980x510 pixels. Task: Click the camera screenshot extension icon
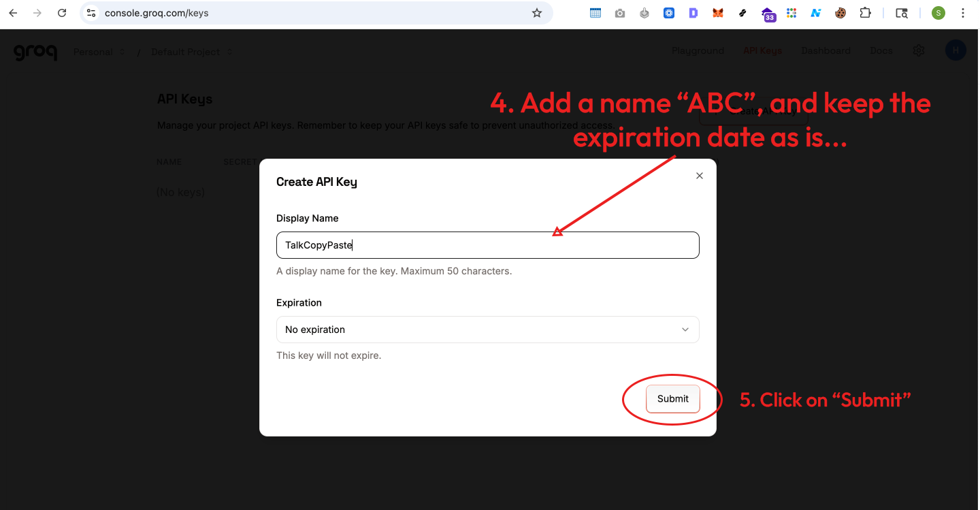click(620, 13)
